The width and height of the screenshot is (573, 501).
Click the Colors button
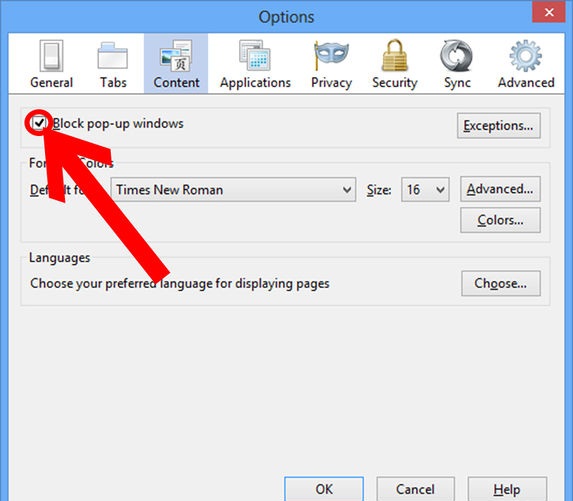point(500,220)
